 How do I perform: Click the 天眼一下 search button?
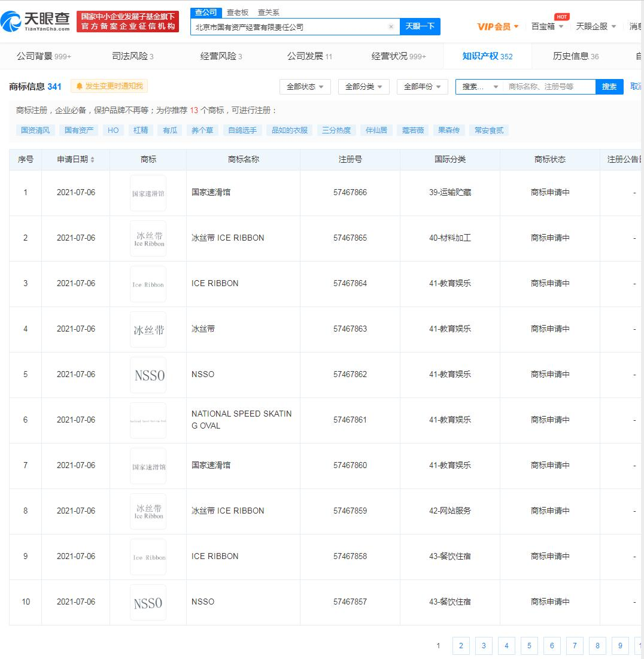tap(420, 26)
